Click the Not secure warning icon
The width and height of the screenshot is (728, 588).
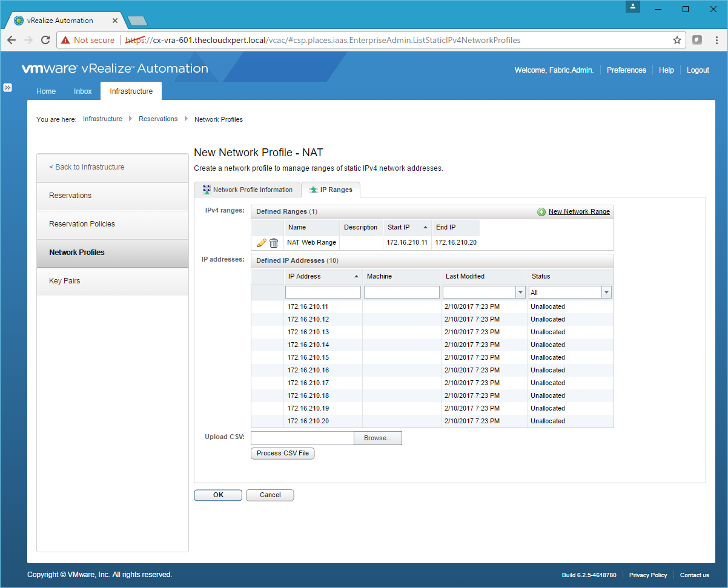(x=65, y=40)
